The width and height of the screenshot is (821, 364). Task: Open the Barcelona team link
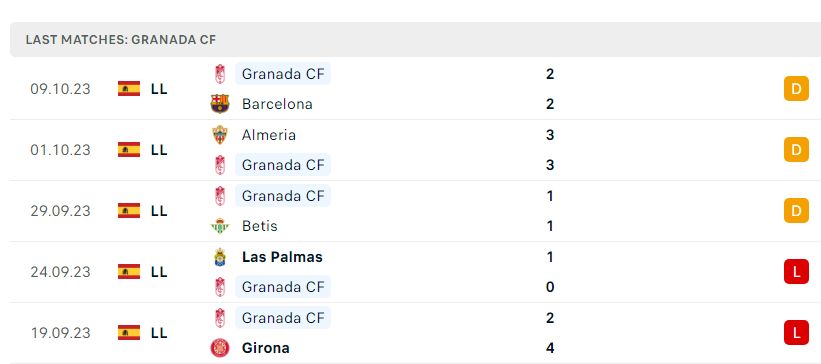click(277, 104)
